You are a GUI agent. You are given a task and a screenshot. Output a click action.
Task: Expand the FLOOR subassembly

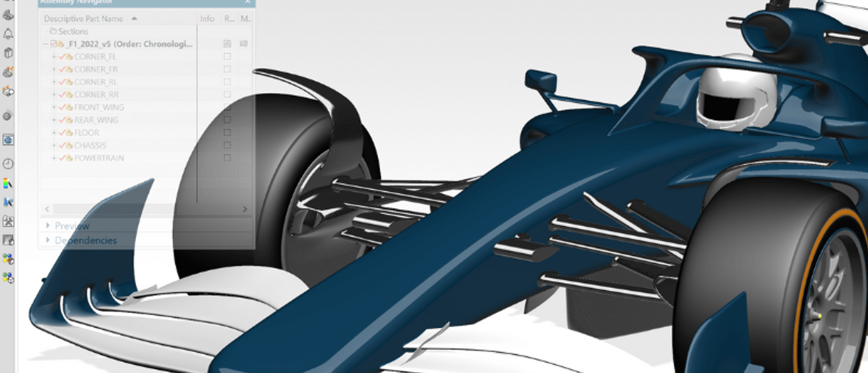[x=54, y=133]
